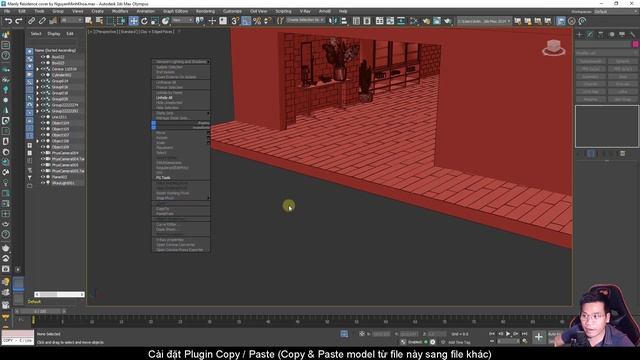Click the Mirror tool icon

333,21
